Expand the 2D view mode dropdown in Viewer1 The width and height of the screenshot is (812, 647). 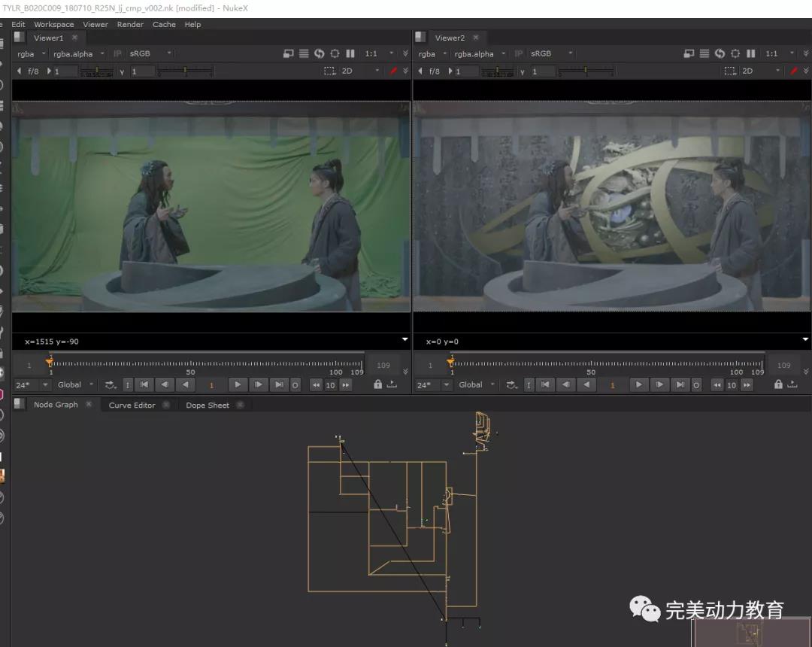(x=361, y=71)
